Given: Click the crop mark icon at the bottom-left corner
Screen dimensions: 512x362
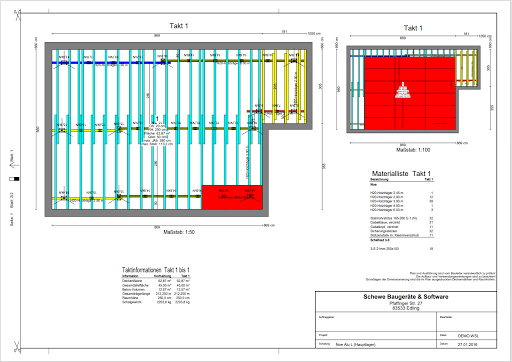Looking at the screenshot, I should click(17, 347).
